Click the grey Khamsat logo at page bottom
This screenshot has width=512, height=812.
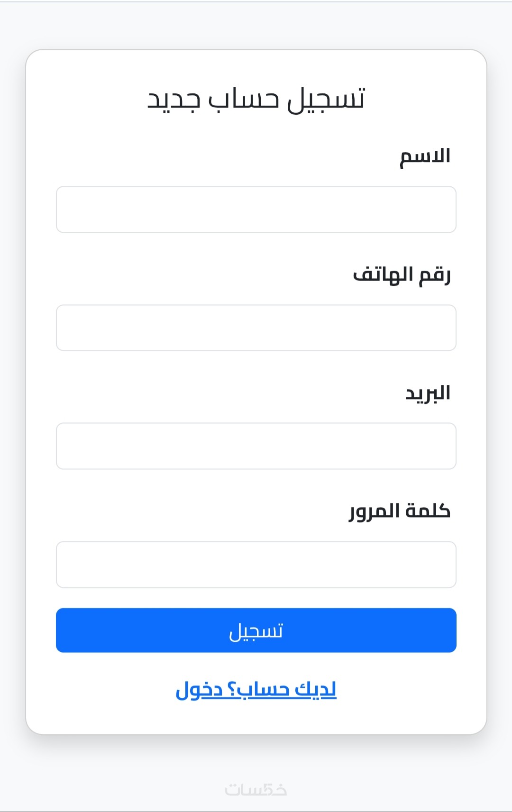[x=256, y=790]
